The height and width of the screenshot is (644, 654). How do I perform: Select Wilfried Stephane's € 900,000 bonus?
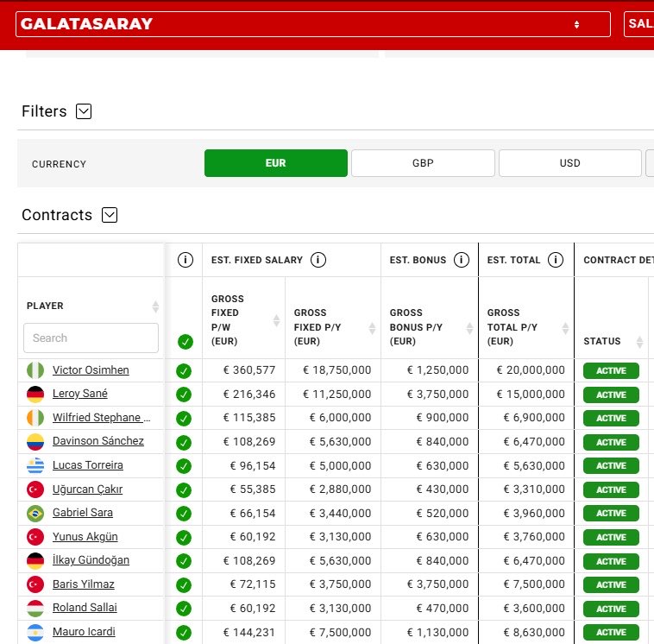443,418
